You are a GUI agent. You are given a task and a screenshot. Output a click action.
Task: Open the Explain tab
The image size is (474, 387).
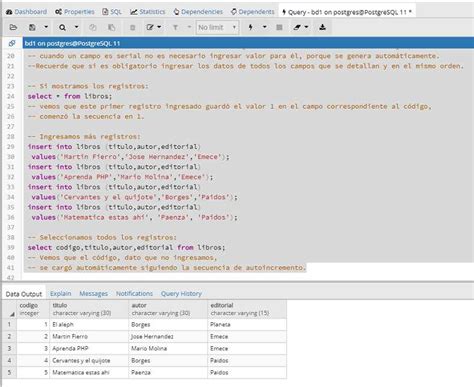(x=61, y=294)
